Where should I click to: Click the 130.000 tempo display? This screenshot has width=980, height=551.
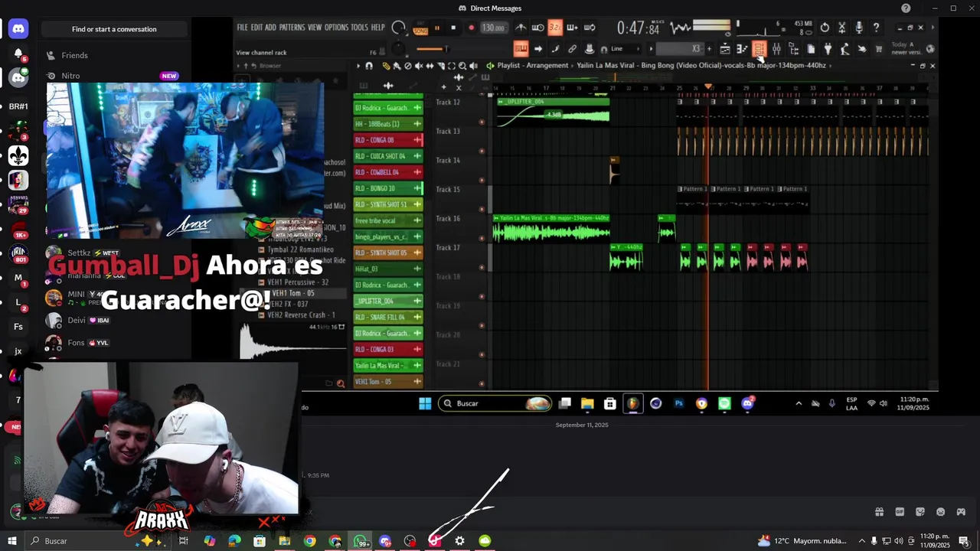pyautogui.click(x=493, y=28)
